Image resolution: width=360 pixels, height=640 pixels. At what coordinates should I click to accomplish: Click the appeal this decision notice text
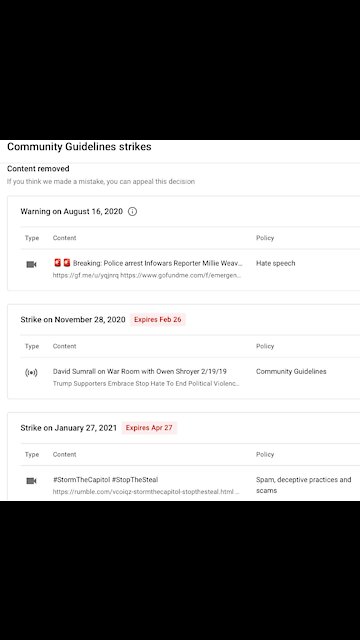[101, 182]
